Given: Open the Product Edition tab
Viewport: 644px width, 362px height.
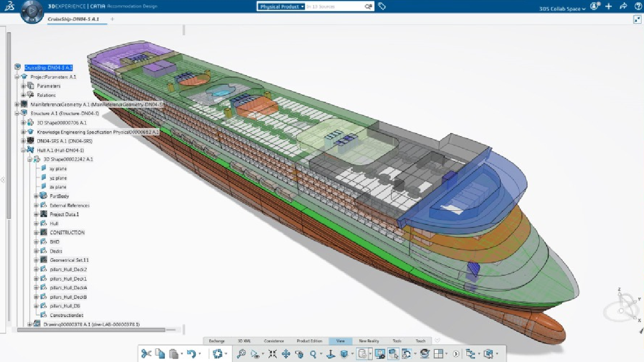Looking at the screenshot, I should click(309, 341).
